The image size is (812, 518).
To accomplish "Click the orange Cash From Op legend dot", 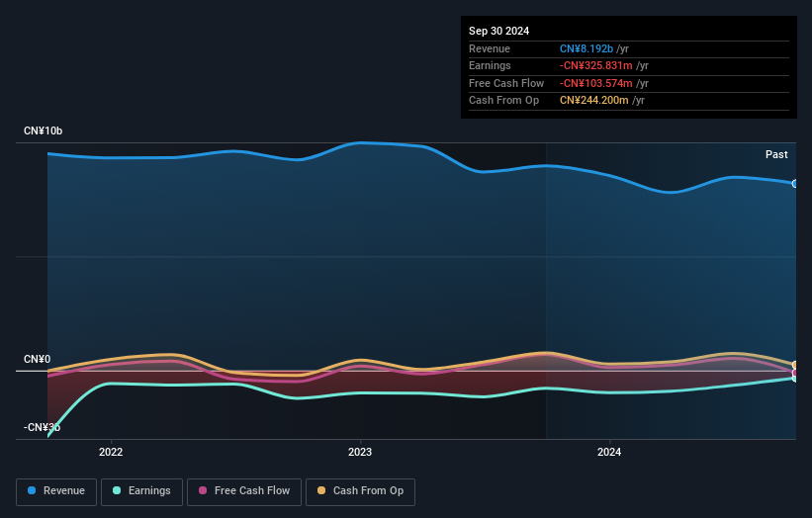I will pos(321,490).
